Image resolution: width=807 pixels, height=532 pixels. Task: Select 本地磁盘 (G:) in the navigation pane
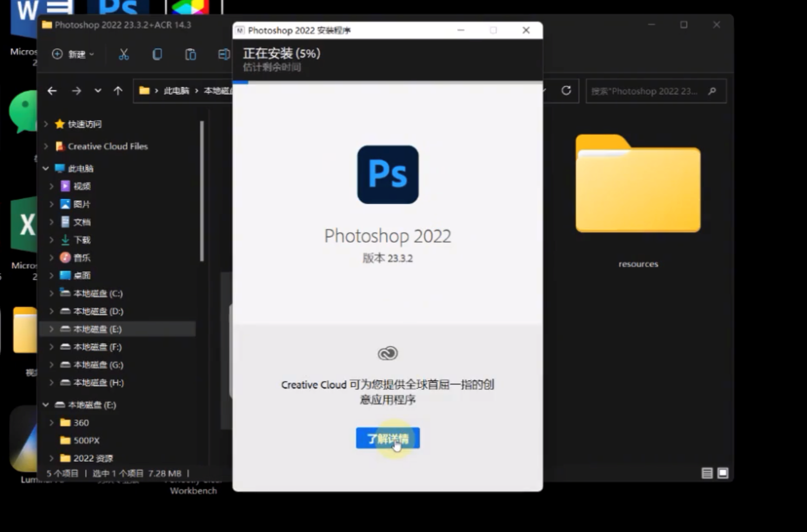point(97,365)
